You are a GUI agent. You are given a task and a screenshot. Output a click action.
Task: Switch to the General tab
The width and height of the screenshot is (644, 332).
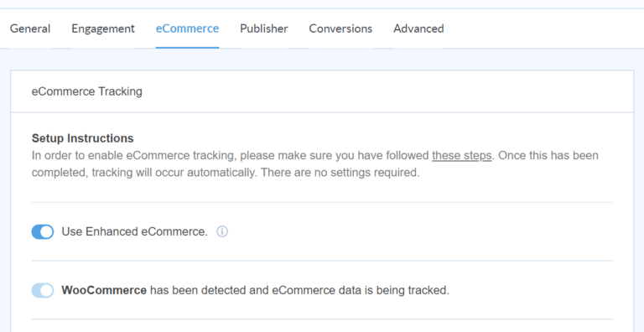tap(30, 29)
